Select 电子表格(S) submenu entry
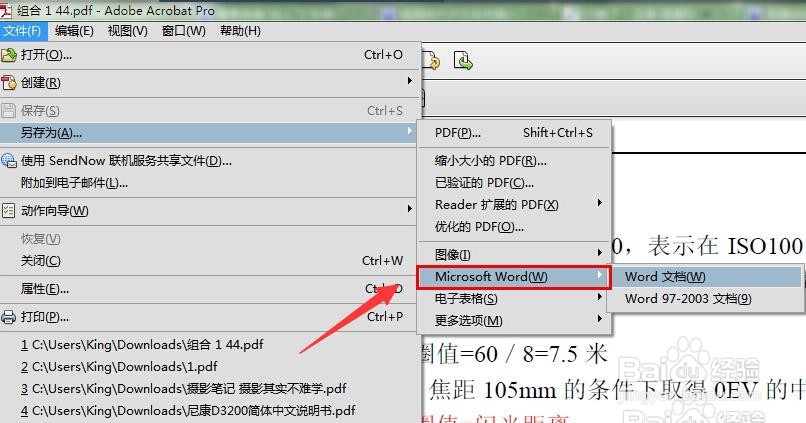806x423 pixels. click(514, 299)
